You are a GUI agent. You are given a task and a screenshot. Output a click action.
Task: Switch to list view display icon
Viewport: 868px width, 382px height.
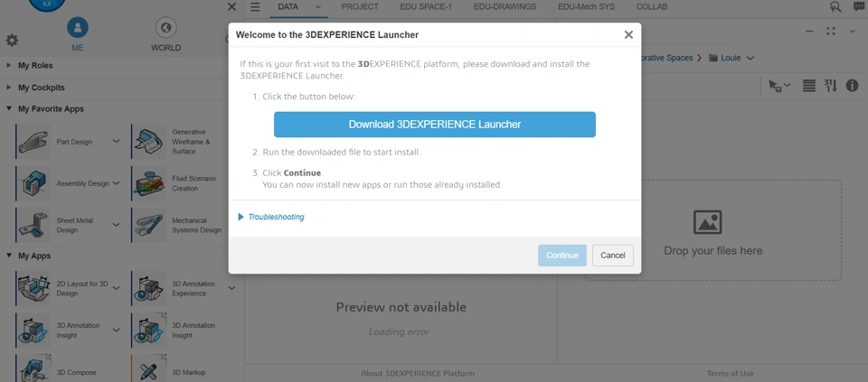coord(808,86)
